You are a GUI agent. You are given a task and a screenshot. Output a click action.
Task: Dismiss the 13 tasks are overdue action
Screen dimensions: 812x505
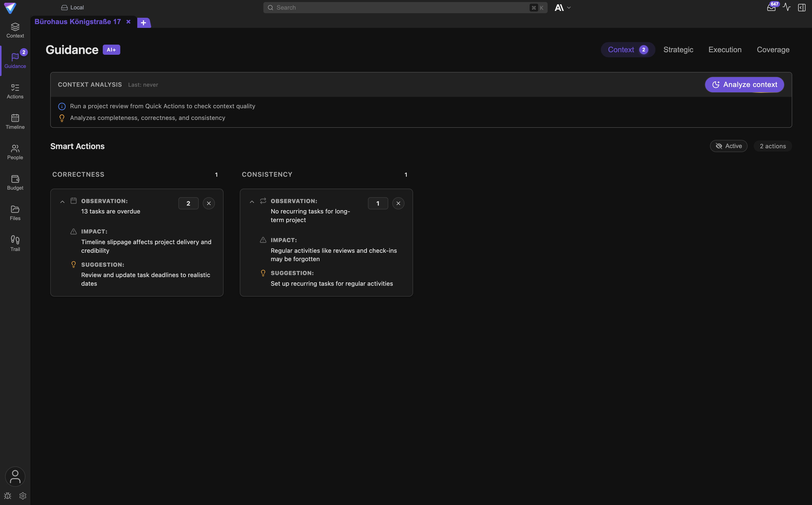click(209, 203)
